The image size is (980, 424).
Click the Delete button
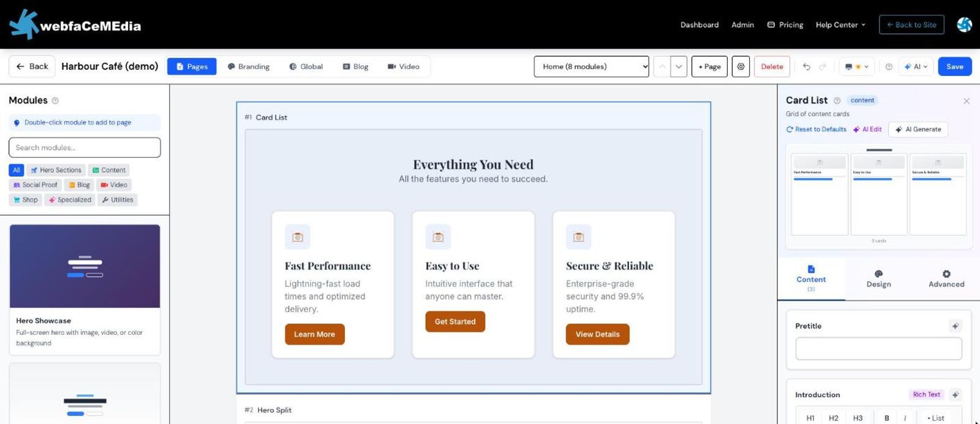point(772,67)
